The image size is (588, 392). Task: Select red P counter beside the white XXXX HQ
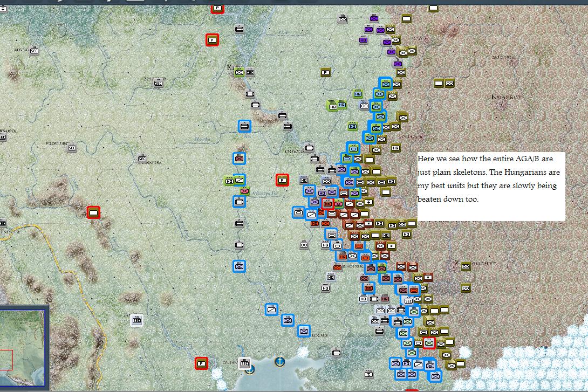point(282,180)
